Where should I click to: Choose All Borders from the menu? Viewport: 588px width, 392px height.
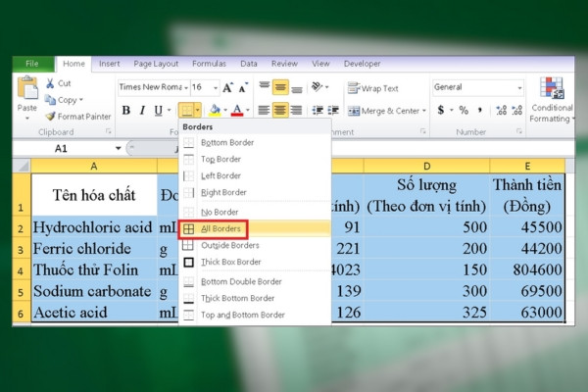click(255, 228)
